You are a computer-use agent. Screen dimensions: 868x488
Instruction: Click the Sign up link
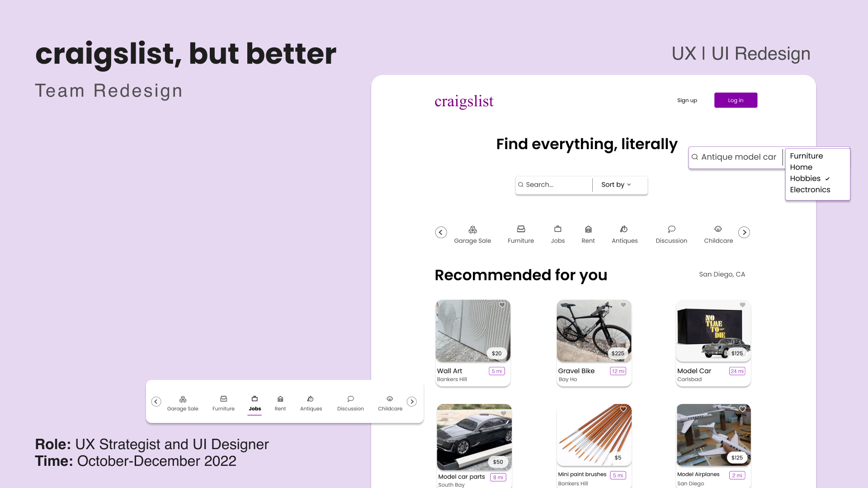pyautogui.click(x=687, y=100)
